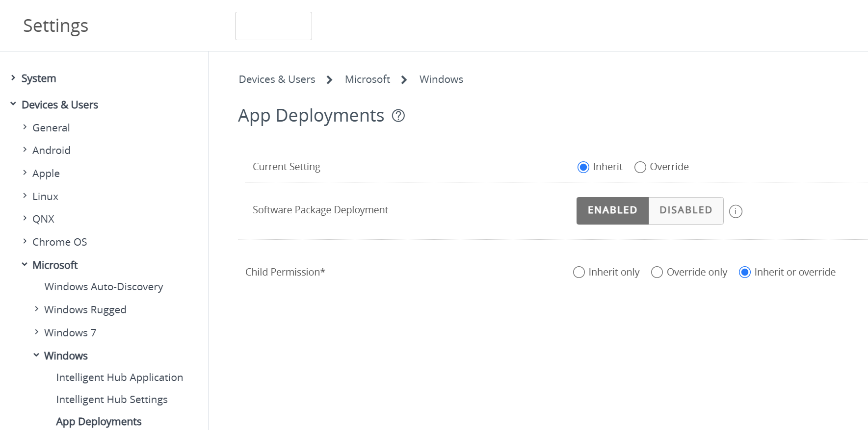Click info icon beside Software Package Deployment

click(x=735, y=211)
